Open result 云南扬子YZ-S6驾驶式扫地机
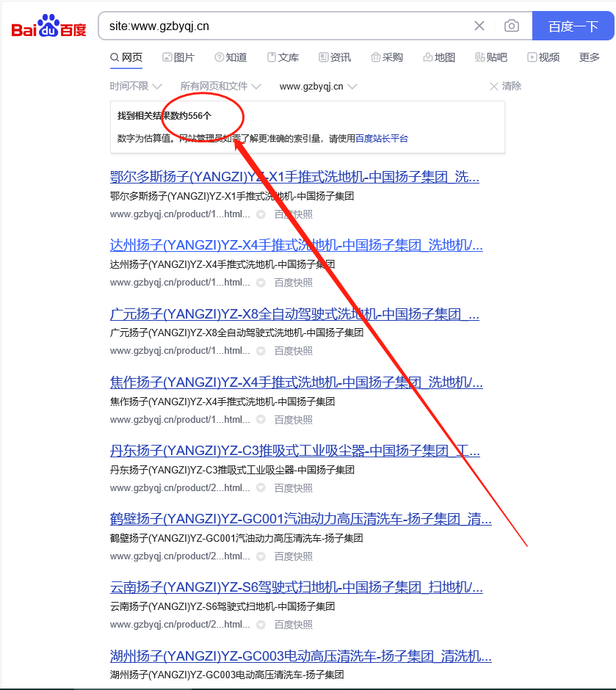This screenshot has width=616, height=690. [296, 587]
